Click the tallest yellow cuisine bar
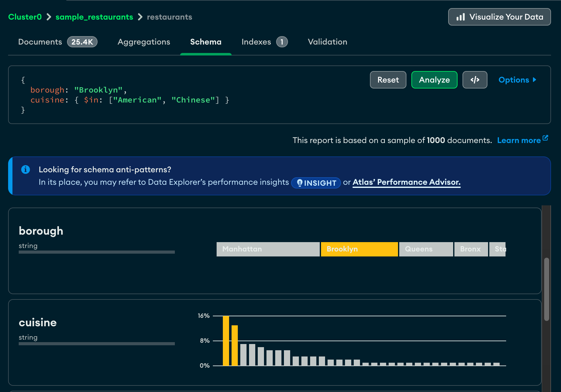The width and height of the screenshot is (561, 392). (x=226, y=341)
